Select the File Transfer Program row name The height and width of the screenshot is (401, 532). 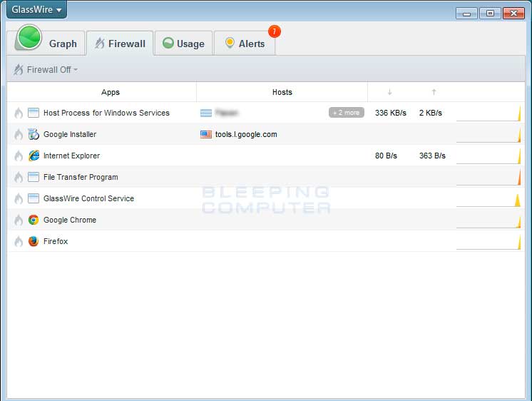click(x=81, y=177)
